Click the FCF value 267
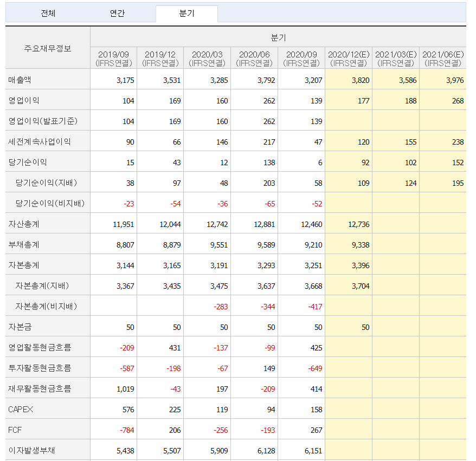 tap(316, 430)
